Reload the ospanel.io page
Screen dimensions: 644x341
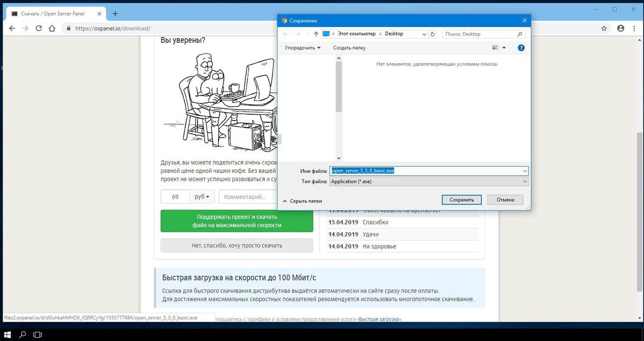tap(39, 28)
